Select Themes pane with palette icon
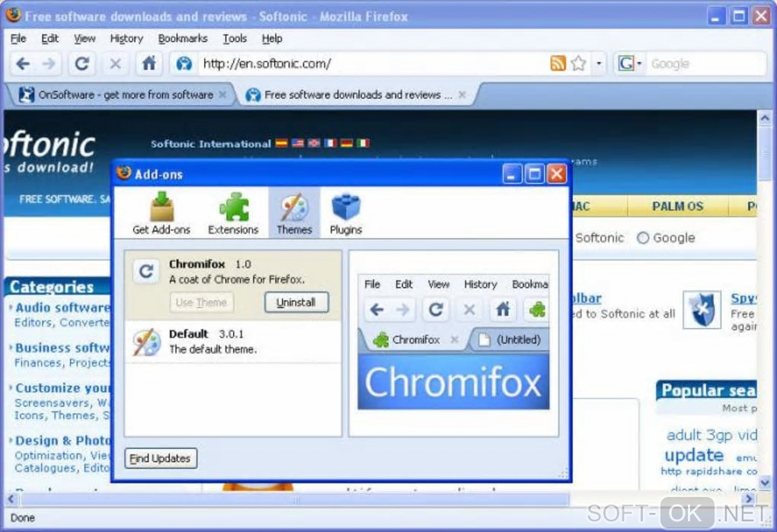The width and height of the screenshot is (777, 532). 294,213
